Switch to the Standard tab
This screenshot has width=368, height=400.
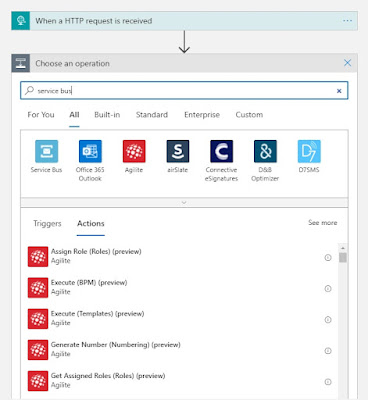pos(152,115)
